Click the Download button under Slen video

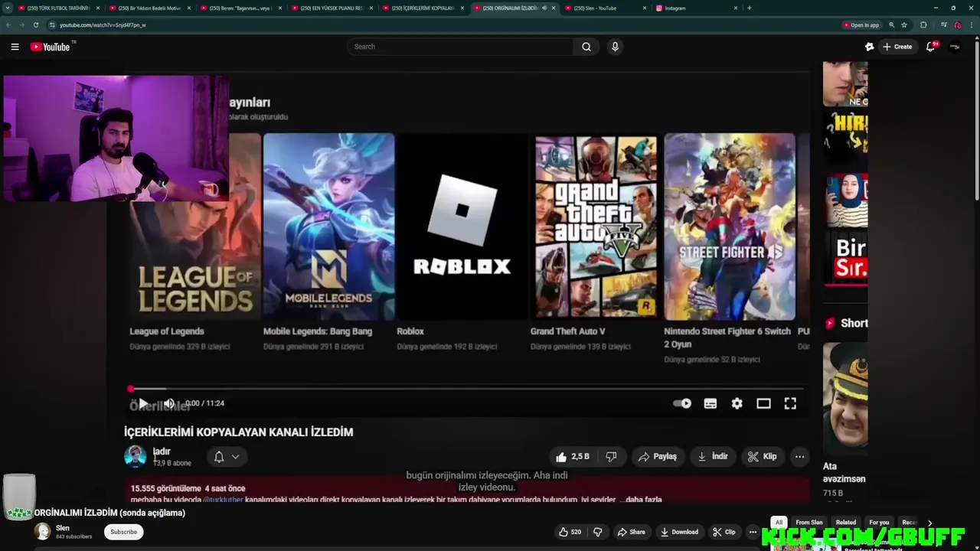tap(680, 532)
